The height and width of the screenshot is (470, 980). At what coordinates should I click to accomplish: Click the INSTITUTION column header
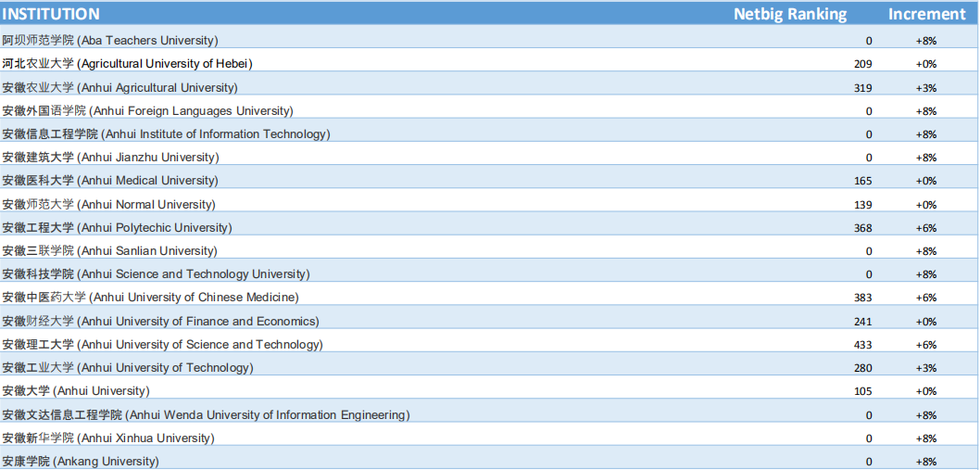[x=51, y=14]
